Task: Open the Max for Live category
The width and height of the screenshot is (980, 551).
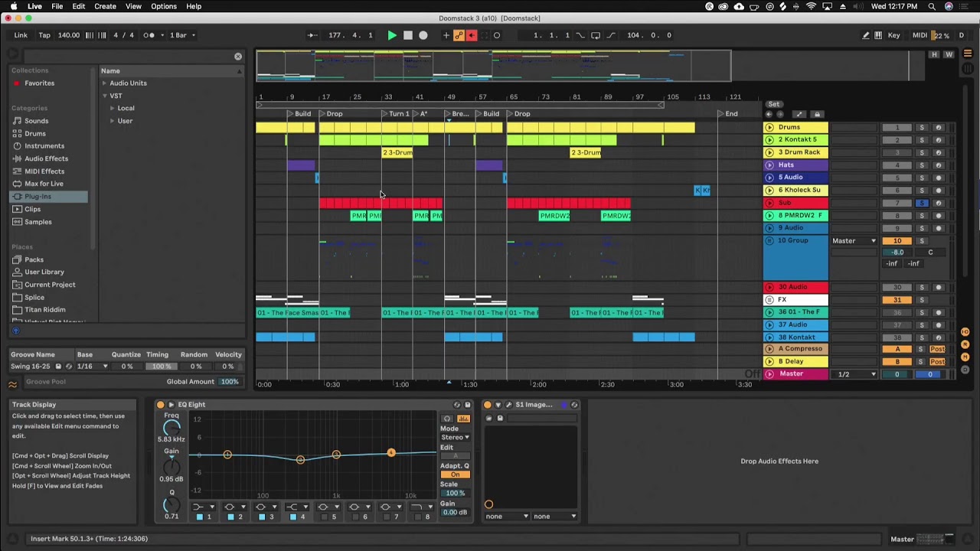Action: click(x=44, y=184)
